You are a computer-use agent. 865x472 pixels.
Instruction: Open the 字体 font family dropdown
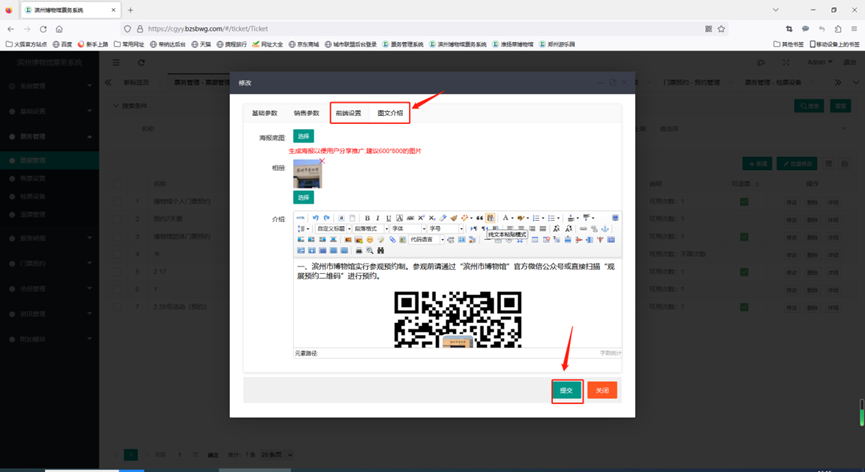[407, 229]
